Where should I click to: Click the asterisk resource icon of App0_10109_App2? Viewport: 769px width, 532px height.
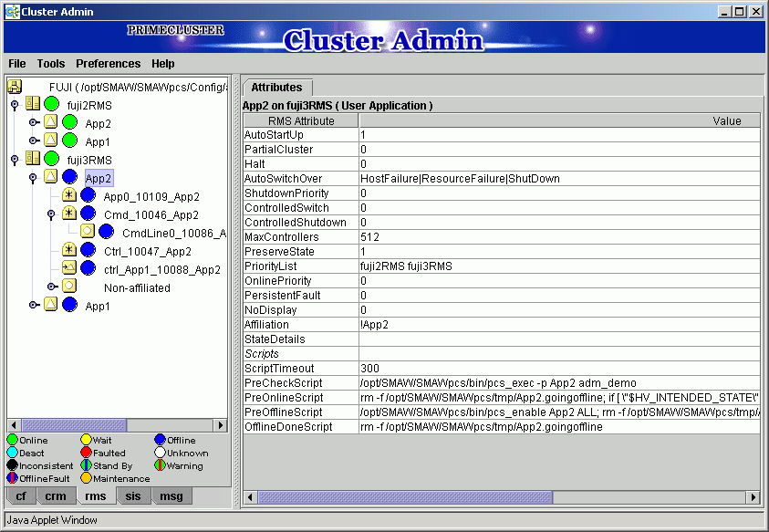[69, 195]
